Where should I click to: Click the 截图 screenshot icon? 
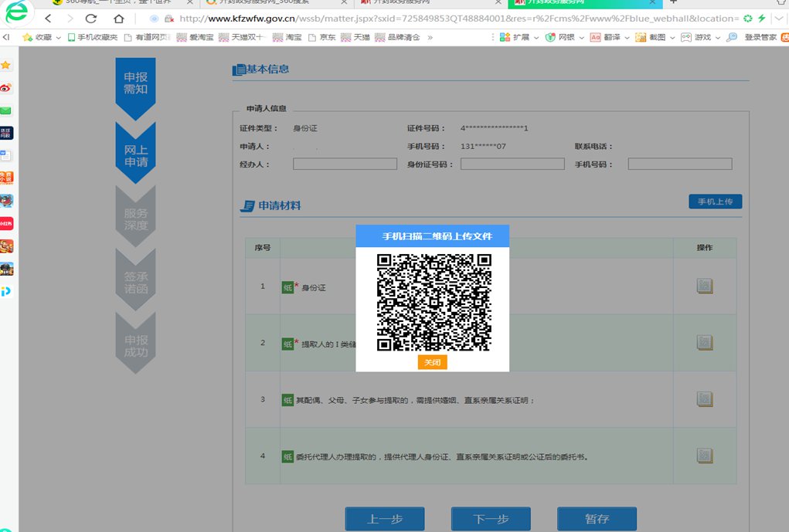(641, 37)
